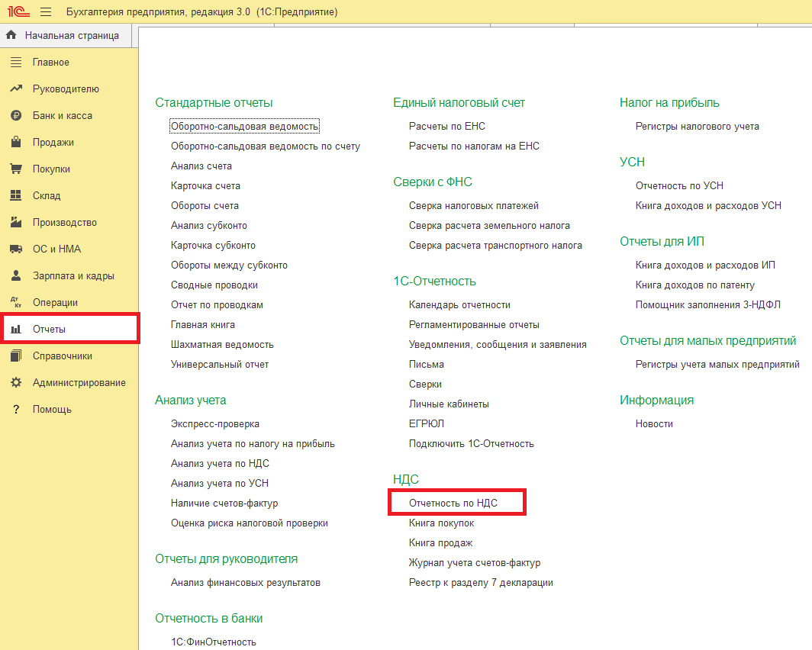Click the Производство factory icon
Viewport: 812px width, 650px height.
click(15, 223)
